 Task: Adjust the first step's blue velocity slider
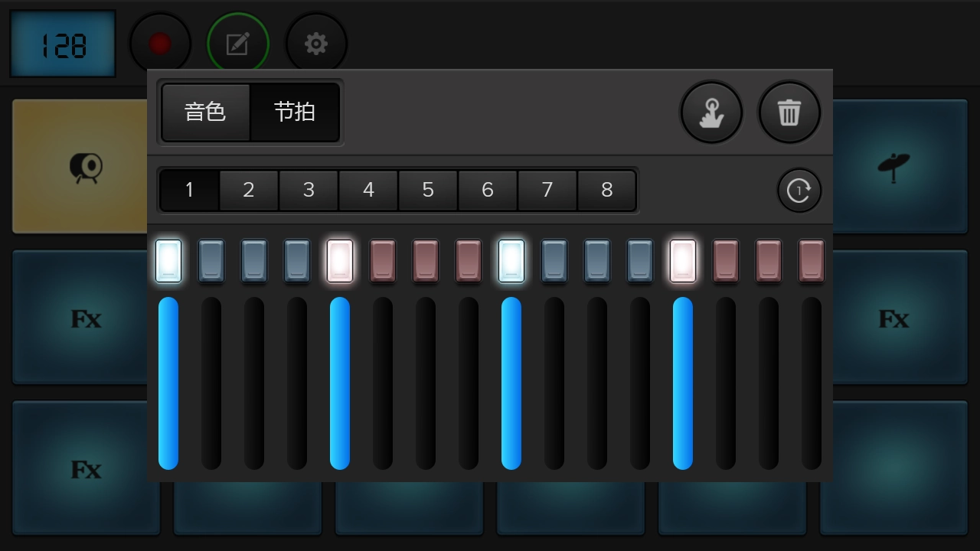(168, 383)
